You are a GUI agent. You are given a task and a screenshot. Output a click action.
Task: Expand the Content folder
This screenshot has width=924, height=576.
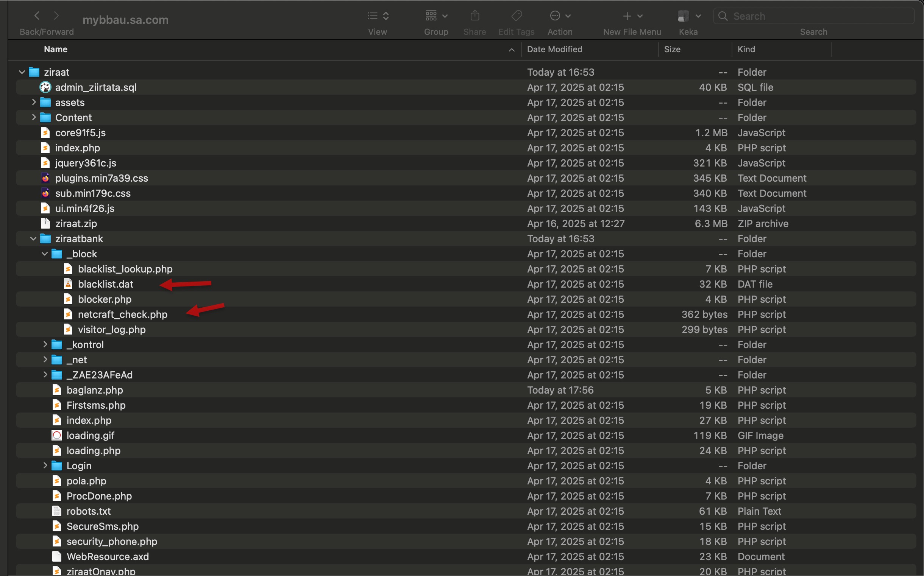coord(34,117)
